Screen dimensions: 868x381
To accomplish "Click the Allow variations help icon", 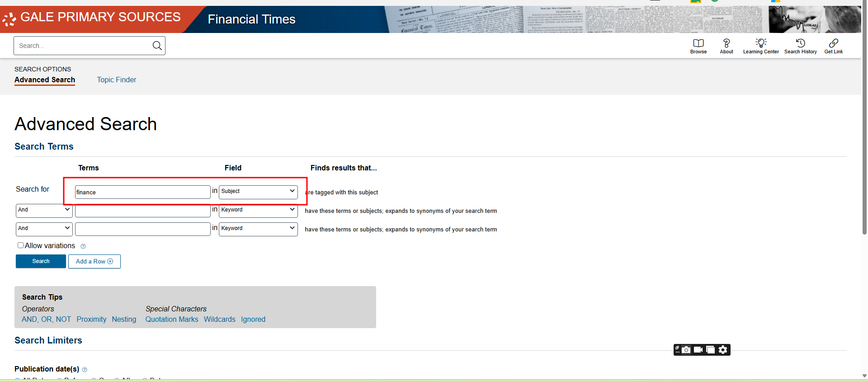I will coord(83,246).
